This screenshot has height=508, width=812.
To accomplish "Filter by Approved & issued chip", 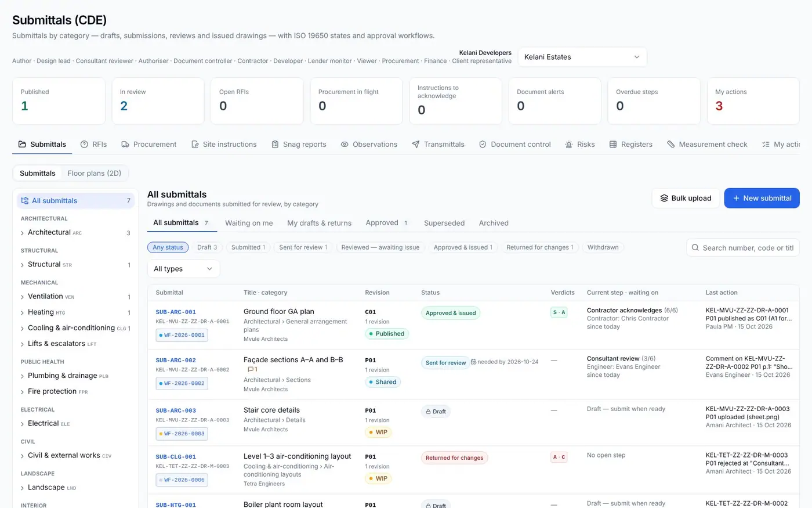I will pos(463,247).
